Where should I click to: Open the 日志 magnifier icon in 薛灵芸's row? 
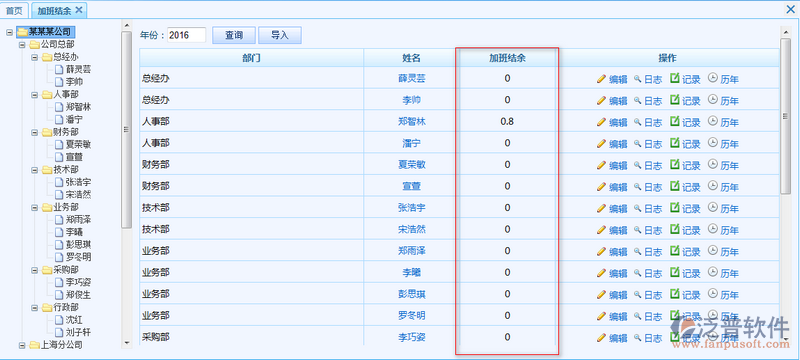click(637, 79)
